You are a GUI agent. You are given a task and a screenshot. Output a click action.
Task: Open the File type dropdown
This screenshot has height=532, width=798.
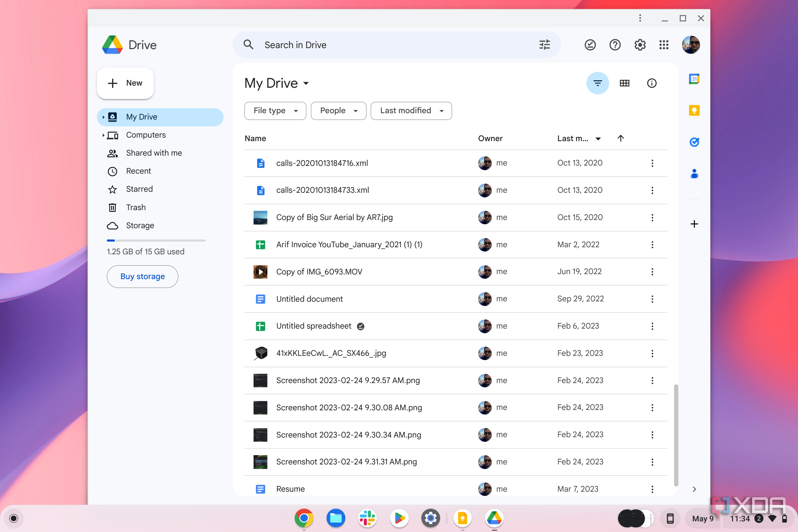[x=275, y=111]
